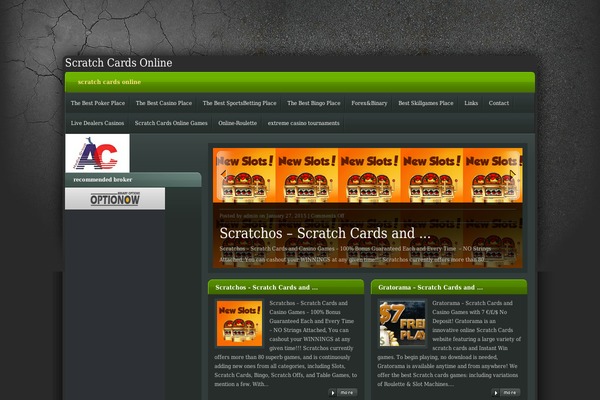Image resolution: width=600 pixels, height=400 pixels.
Task: Open Forex&Binary menu item
Action: pyautogui.click(x=369, y=103)
